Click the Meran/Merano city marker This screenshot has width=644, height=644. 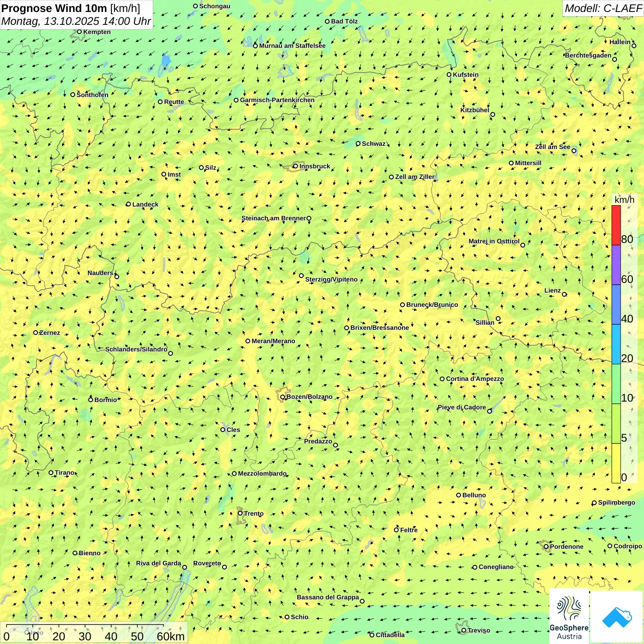247,341
